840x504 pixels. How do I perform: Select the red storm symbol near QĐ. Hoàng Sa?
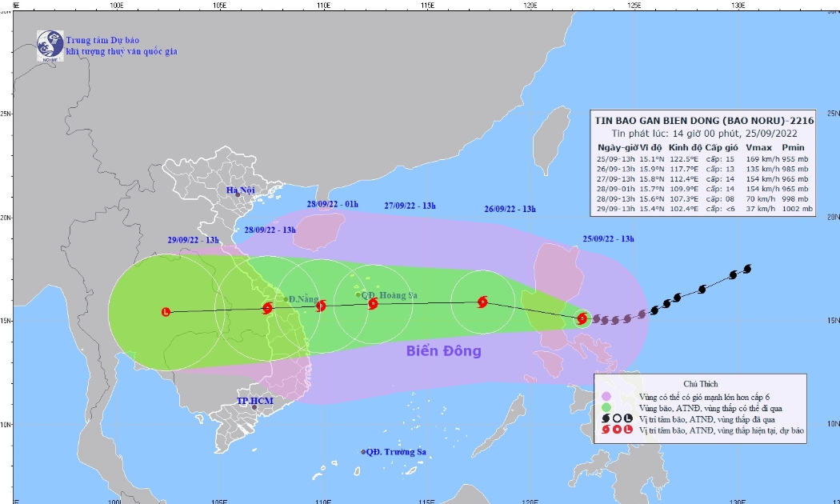(x=373, y=304)
